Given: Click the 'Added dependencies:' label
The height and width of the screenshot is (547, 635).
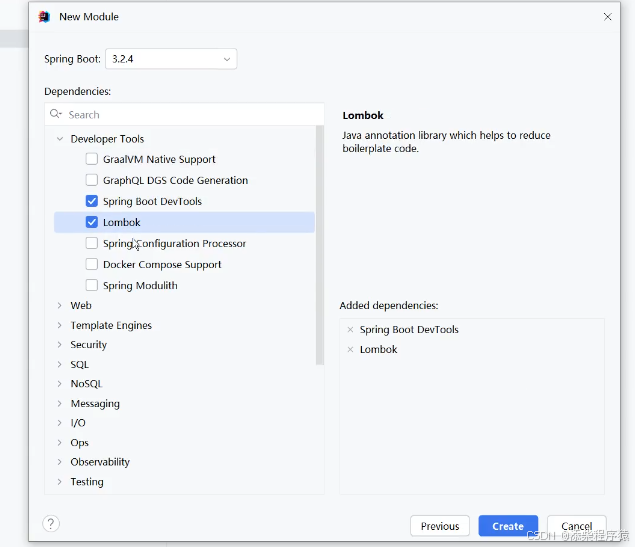Looking at the screenshot, I should click(389, 305).
